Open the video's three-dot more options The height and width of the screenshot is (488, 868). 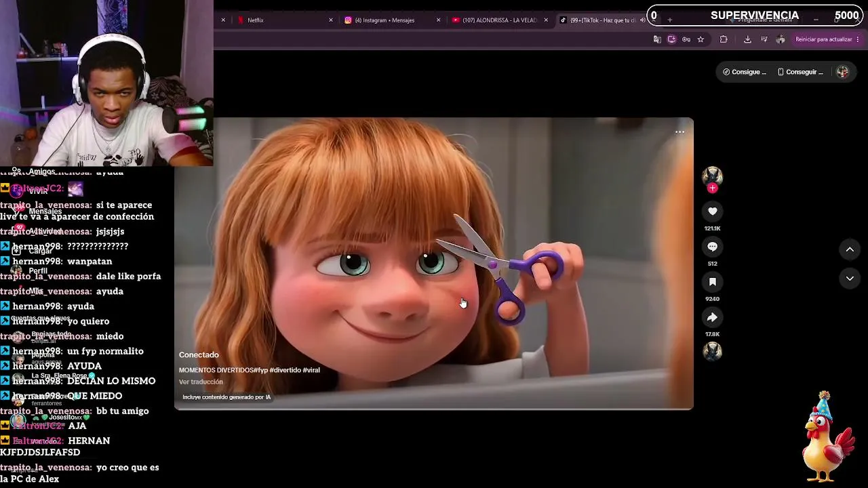679,132
